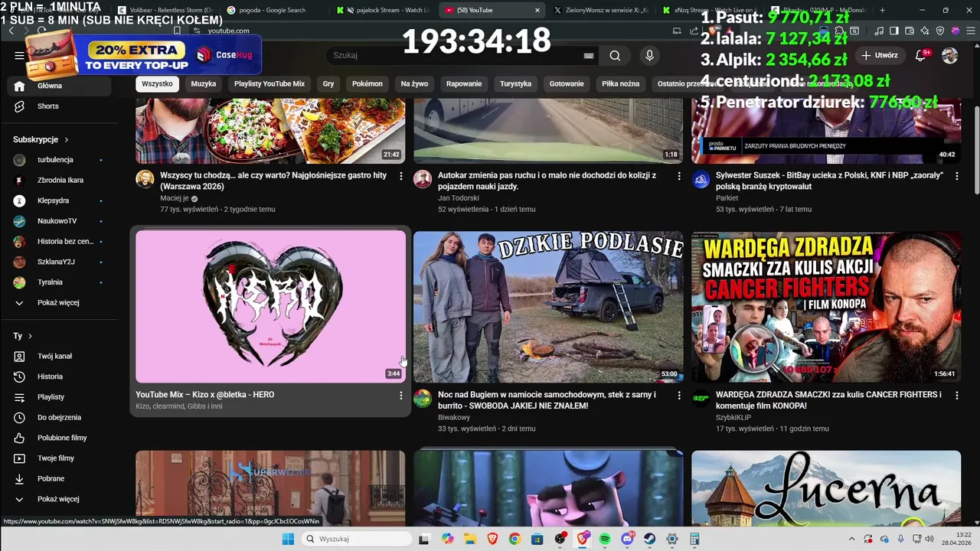Open options menu for Autokar video
Viewport: 980px width, 551px height.
click(678, 176)
